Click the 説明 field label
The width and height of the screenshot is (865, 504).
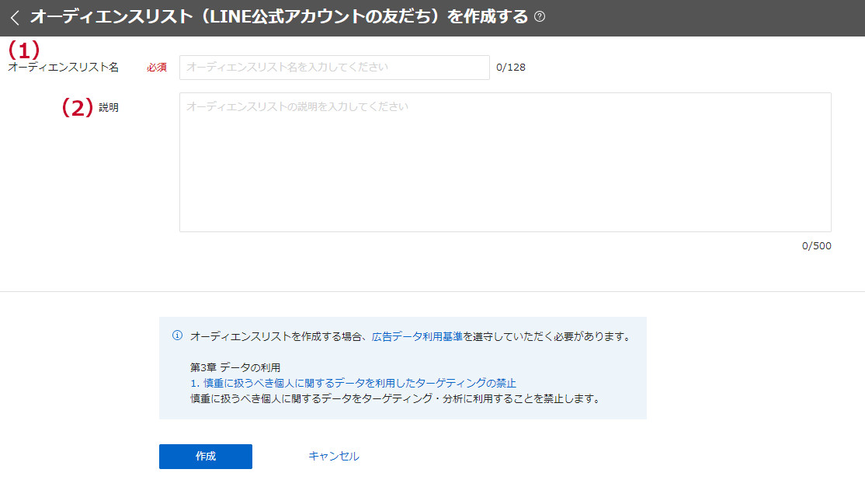point(109,108)
